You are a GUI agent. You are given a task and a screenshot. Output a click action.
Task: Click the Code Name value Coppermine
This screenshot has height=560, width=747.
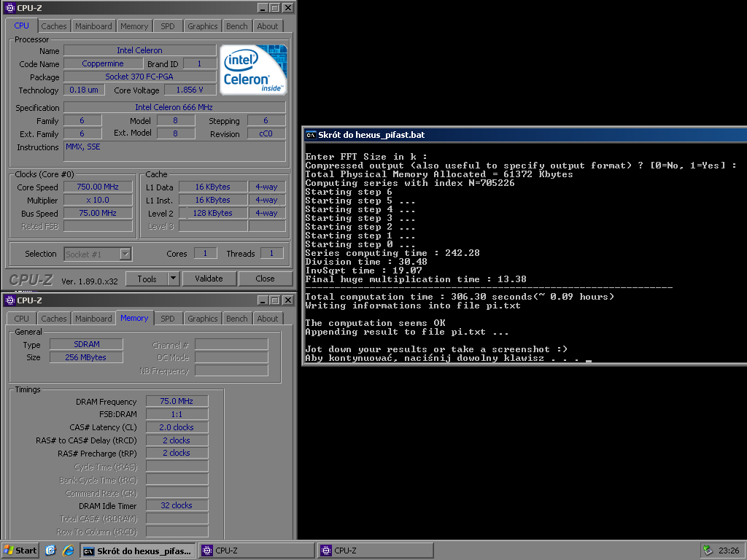102,64
